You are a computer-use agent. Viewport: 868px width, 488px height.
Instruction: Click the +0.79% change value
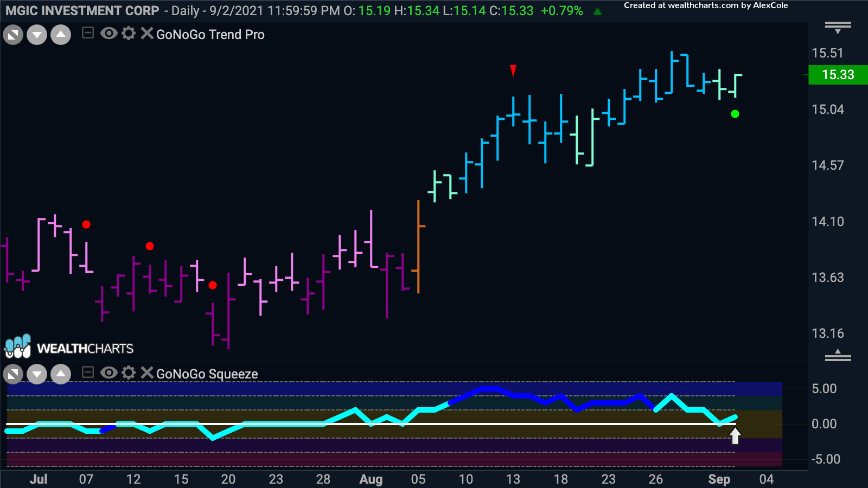[x=562, y=11]
